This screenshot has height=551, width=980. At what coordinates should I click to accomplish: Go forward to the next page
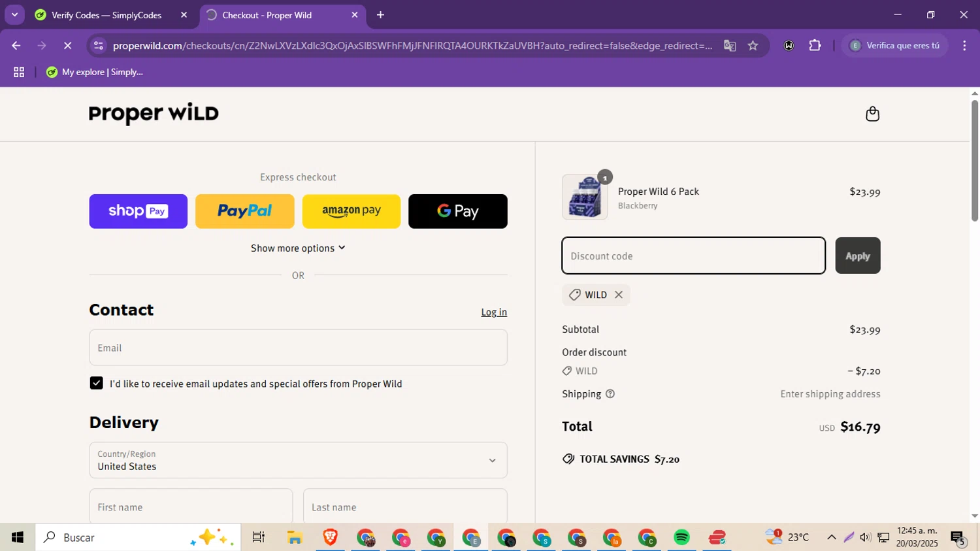click(42, 45)
